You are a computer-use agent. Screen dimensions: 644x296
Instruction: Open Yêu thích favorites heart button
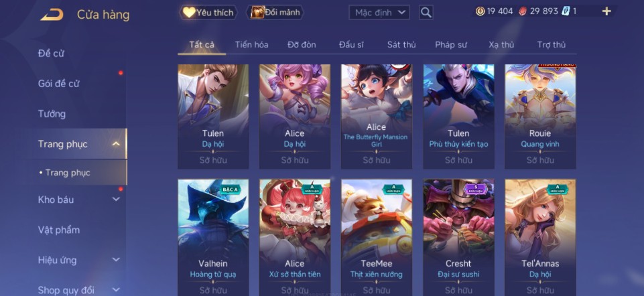pos(208,12)
